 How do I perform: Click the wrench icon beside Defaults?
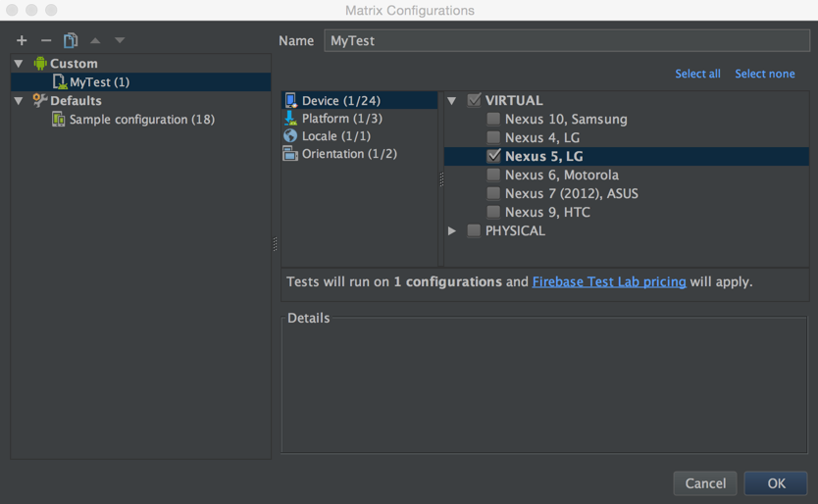point(40,100)
